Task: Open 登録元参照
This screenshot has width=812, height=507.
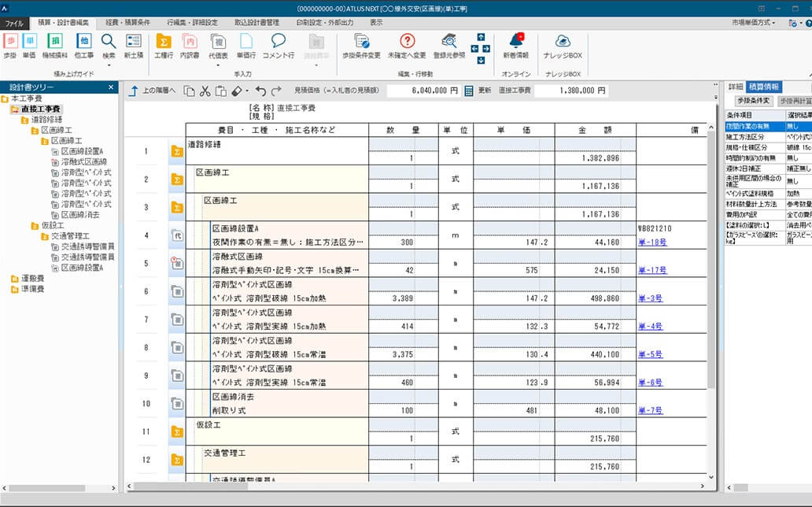Action: 449,46
